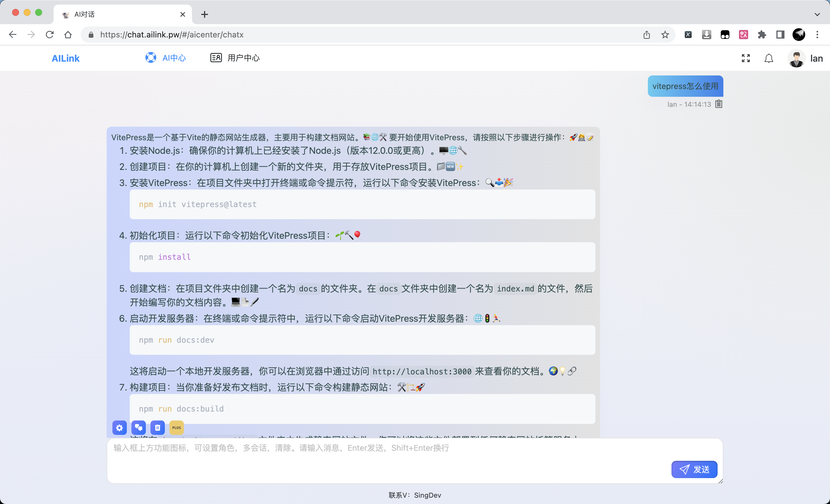Open Chrome three-dot menu

point(817,34)
